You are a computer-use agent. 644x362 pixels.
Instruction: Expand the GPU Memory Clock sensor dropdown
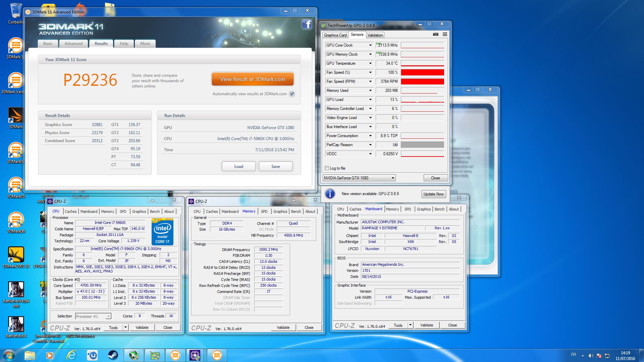tap(370, 54)
